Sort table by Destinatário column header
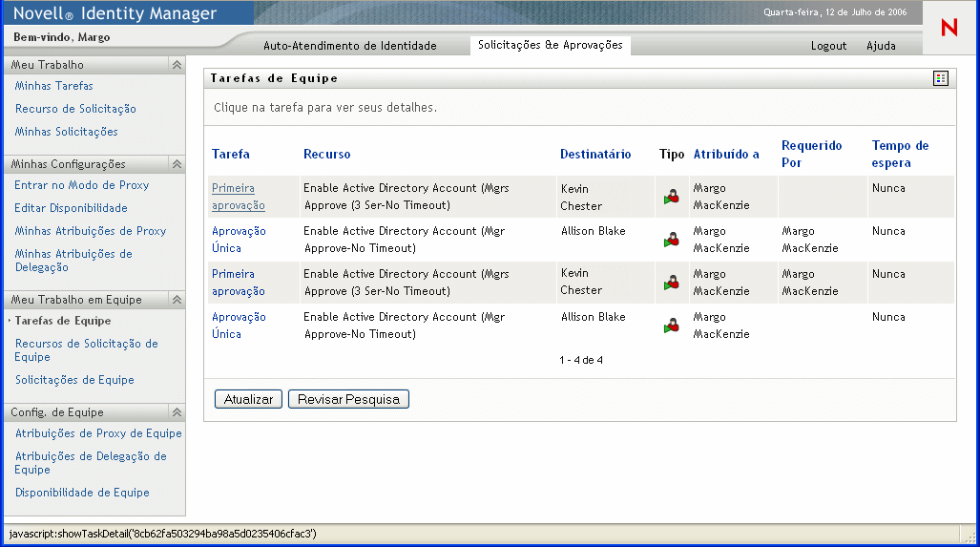The image size is (980, 547). pyautogui.click(x=595, y=155)
